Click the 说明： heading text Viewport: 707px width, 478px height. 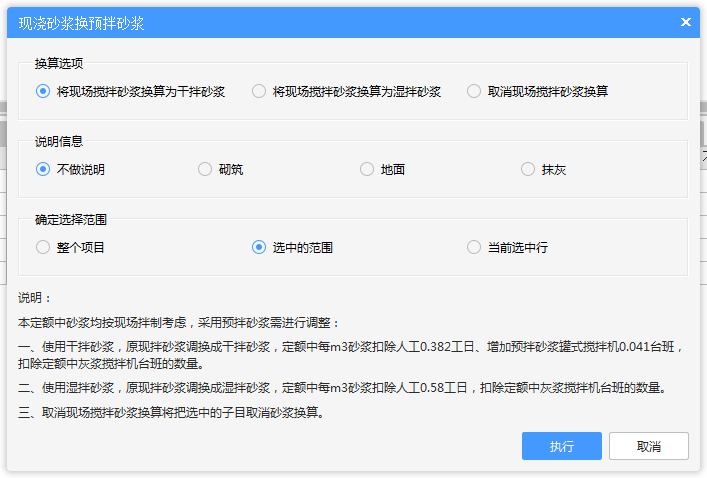pos(35,298)
